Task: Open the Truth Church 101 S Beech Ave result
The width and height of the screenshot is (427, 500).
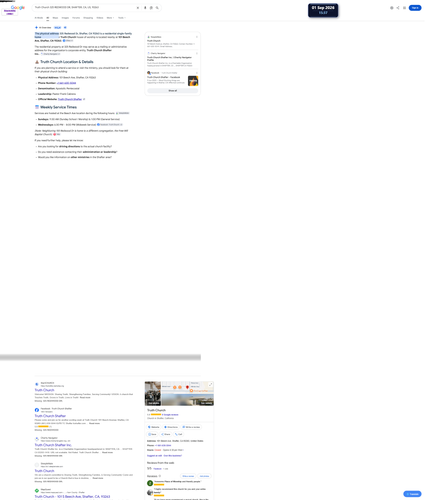Action: click(72, 496)
